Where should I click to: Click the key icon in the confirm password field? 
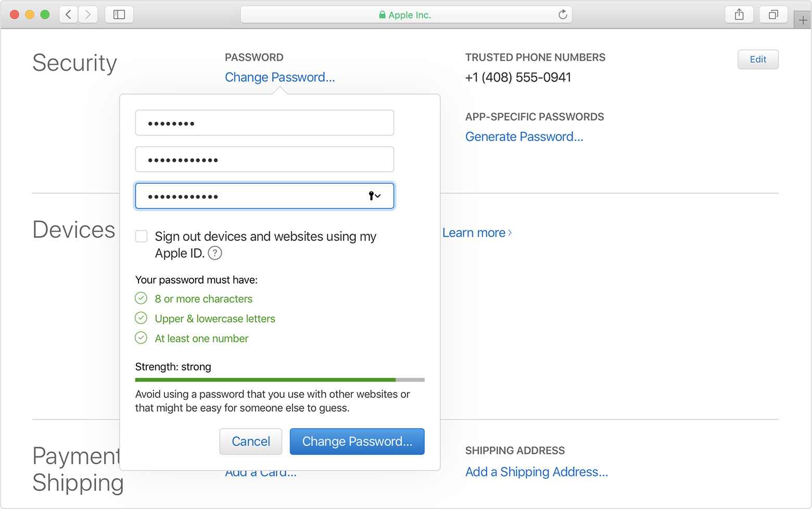click(x=370, y=196)
